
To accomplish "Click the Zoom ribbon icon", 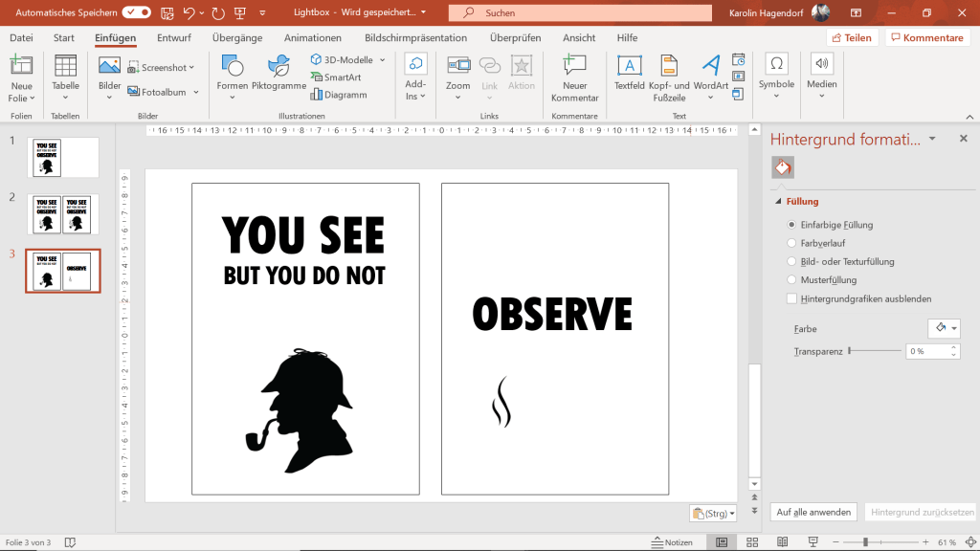I will pos(458,66).
